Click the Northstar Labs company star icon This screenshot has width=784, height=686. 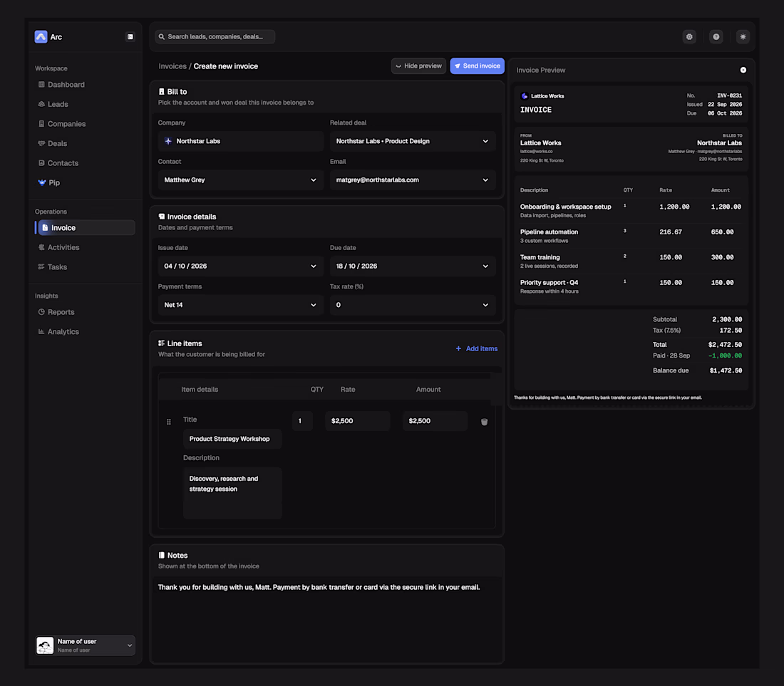click(168, 141)
